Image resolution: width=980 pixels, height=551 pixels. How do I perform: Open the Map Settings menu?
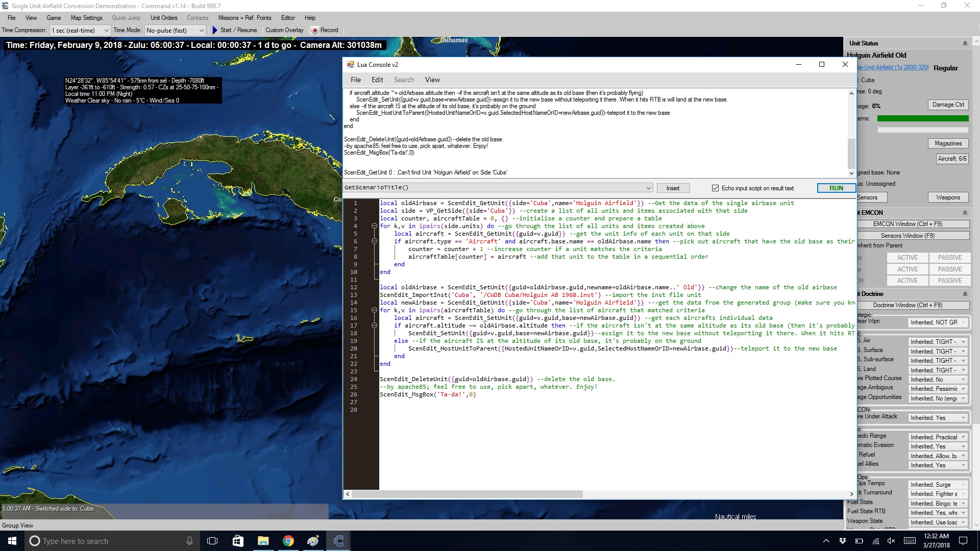coord(86,18)
